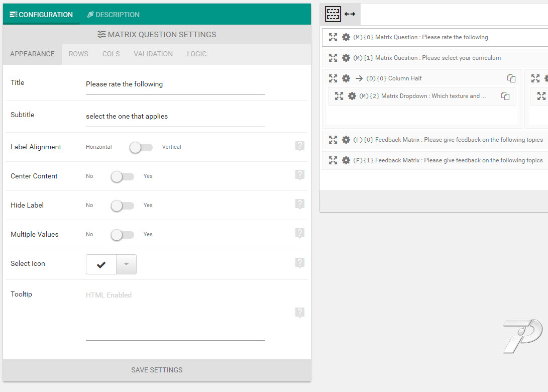The width and height of the screenshot is (548, 392).
Task: Open the Rows tab
Action: [x=78, y=54]
